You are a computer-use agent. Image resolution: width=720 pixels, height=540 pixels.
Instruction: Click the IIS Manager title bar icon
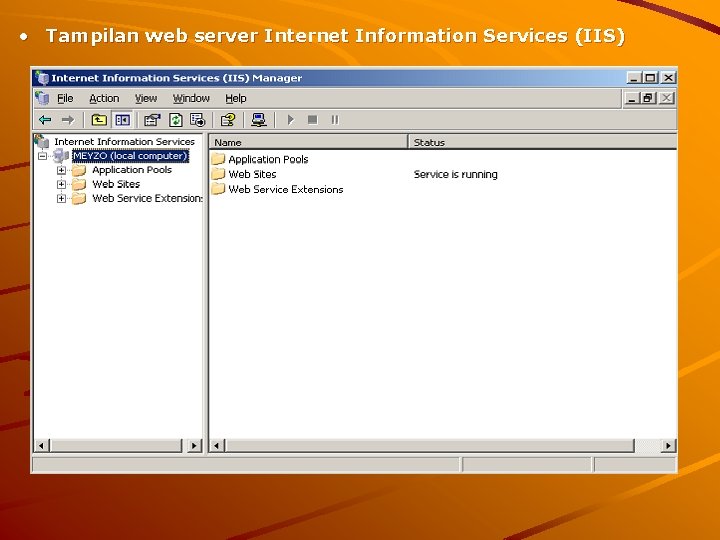tap(42, 78)
